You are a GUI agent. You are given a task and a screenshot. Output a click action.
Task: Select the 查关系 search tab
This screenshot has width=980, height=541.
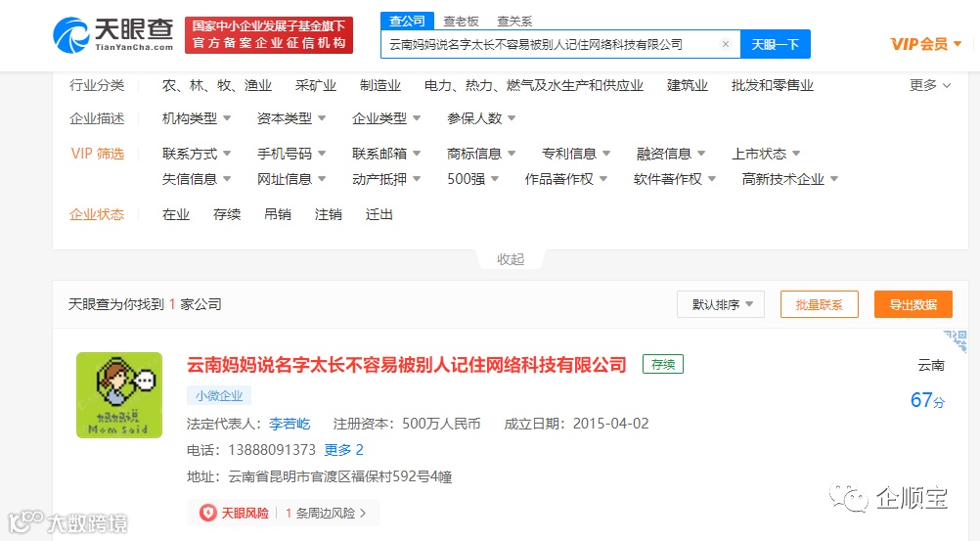(514, 22)
